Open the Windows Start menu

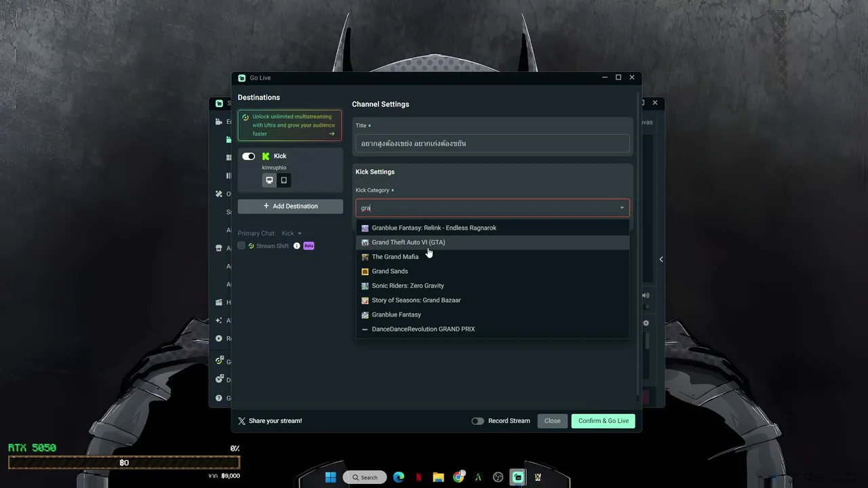click(x=330, y=477)
